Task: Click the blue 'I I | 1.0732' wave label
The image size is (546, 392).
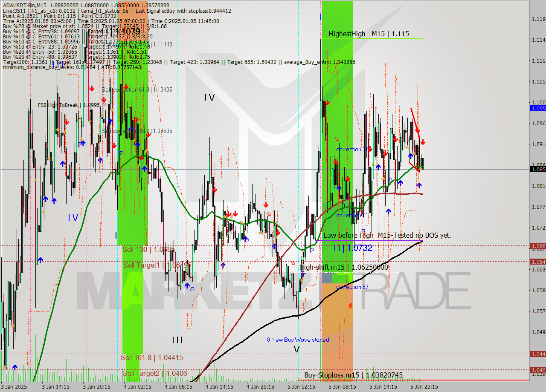Action: [x=353, y=248]
